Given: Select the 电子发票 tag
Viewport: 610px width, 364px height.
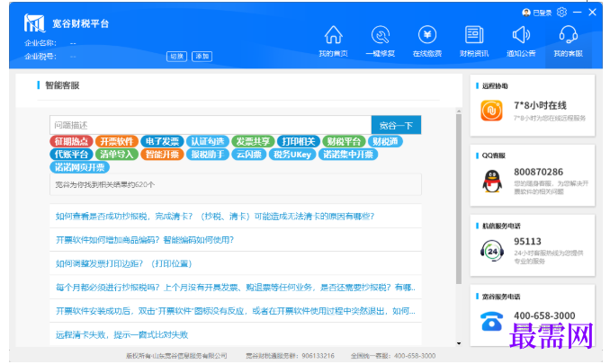Looking at the screenshot, I should coord(162,141).
